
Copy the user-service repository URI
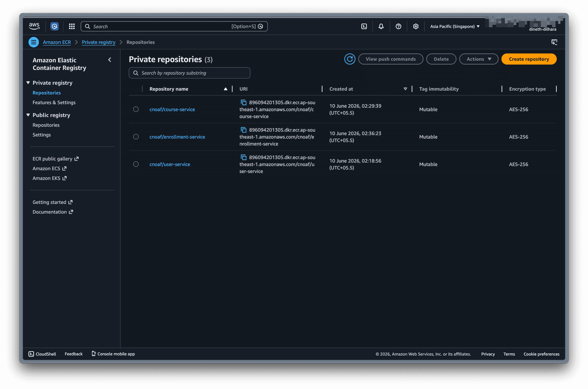tap(243, 157)
